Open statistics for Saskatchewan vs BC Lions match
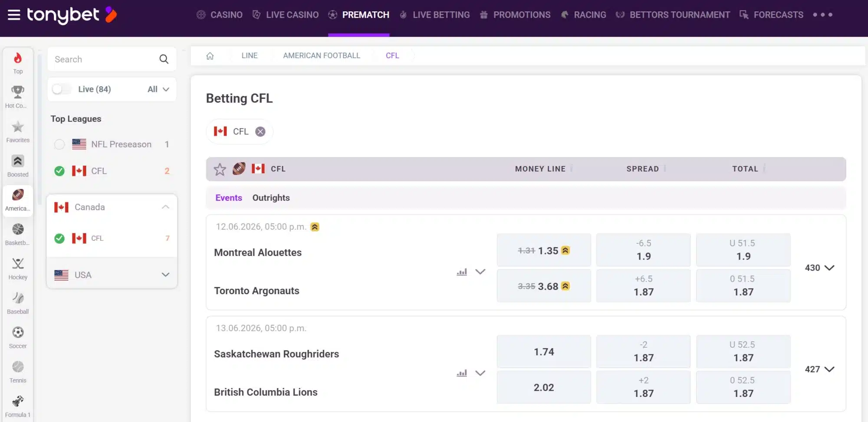The height and width of the screenshot is (422, 868). click(462, 373)
